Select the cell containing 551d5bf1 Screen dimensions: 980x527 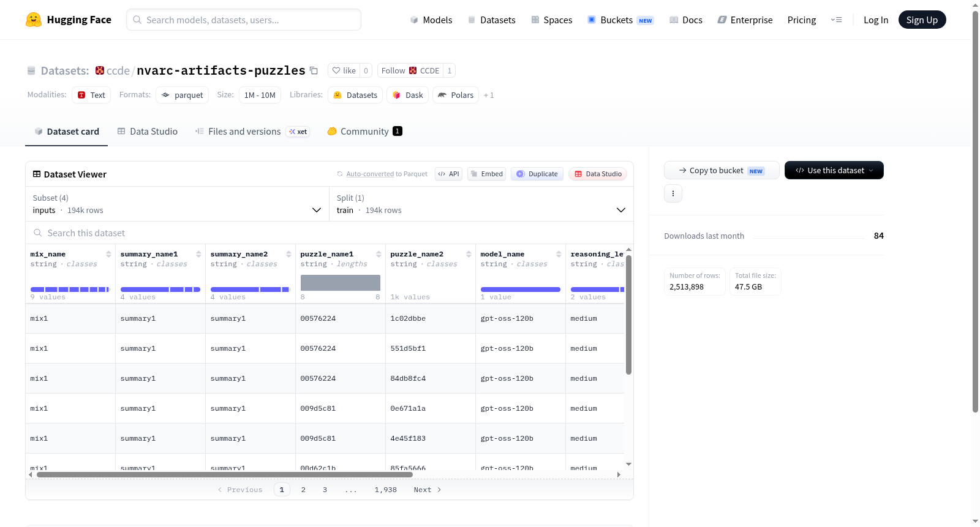[x=431, y=348]
